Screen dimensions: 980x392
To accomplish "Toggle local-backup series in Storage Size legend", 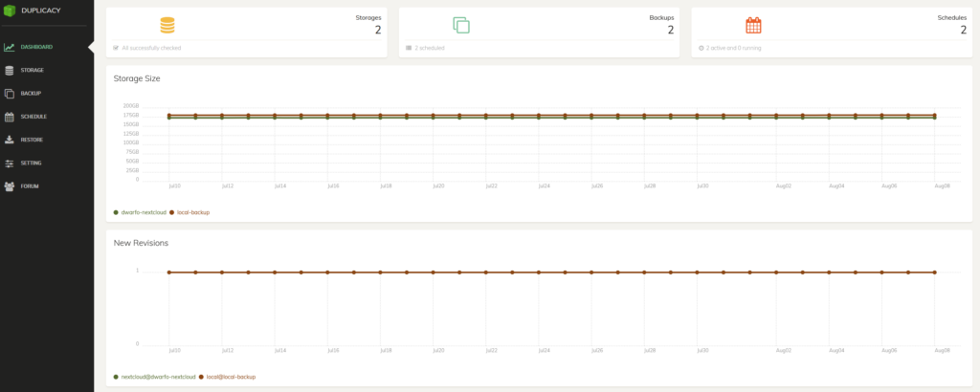I will [193, 212].
